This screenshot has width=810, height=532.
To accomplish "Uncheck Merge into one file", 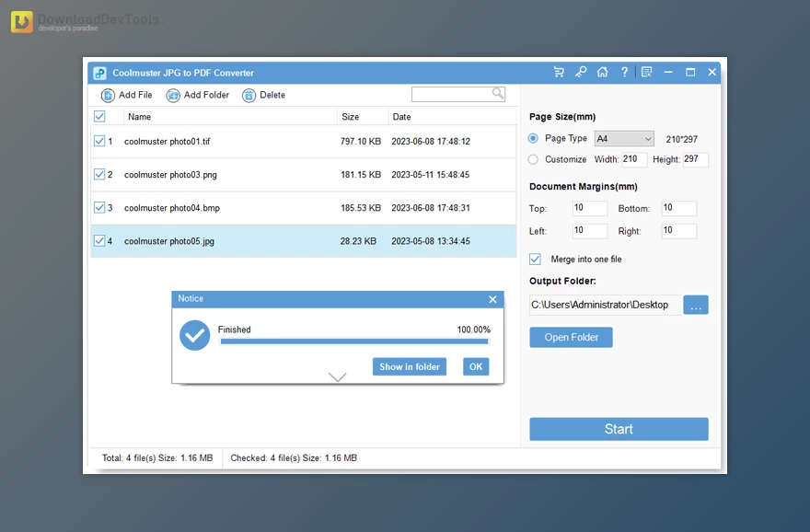I will [x=537, y=259].
